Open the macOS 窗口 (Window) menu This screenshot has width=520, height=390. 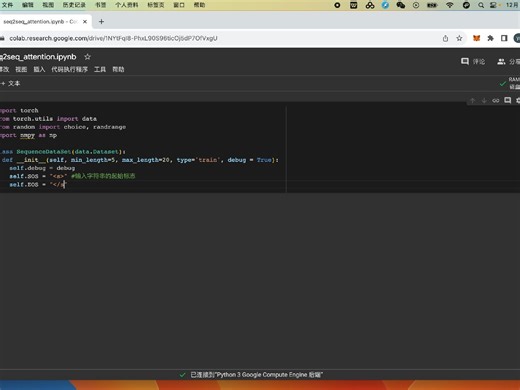tap(179, 5)
